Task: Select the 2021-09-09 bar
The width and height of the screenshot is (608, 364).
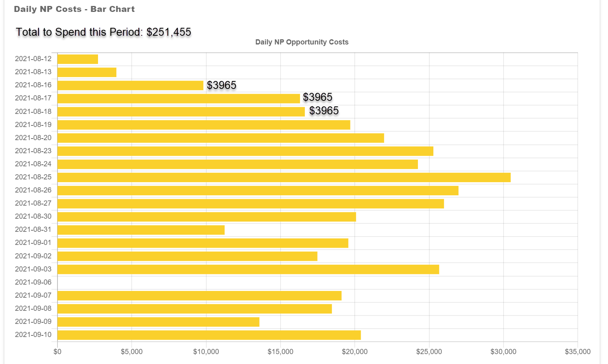Action: (x=158, y=322)
